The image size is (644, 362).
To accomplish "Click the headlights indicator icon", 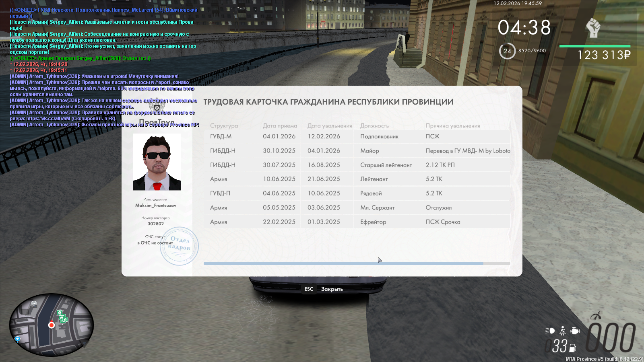I will pyautogui.click(x=550, y=331).
